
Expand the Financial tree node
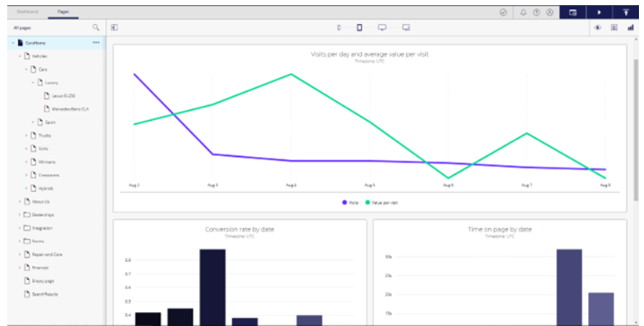tap(20, 268)
